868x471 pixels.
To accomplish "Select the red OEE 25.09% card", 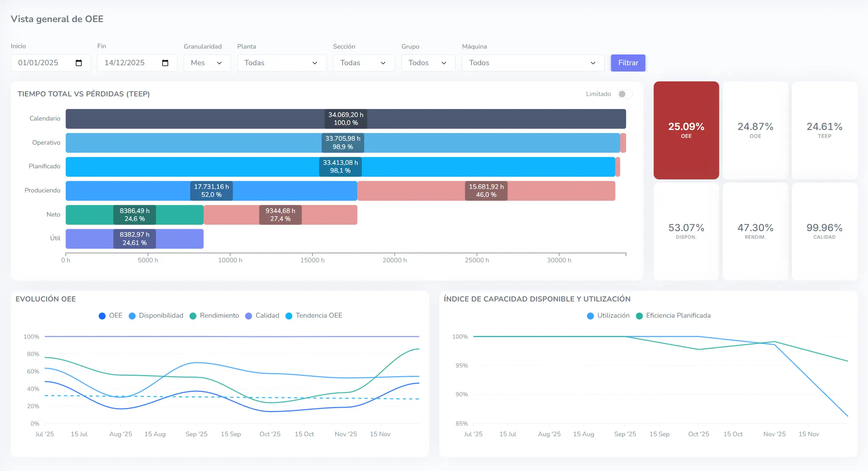I will [x=686, y=130].
